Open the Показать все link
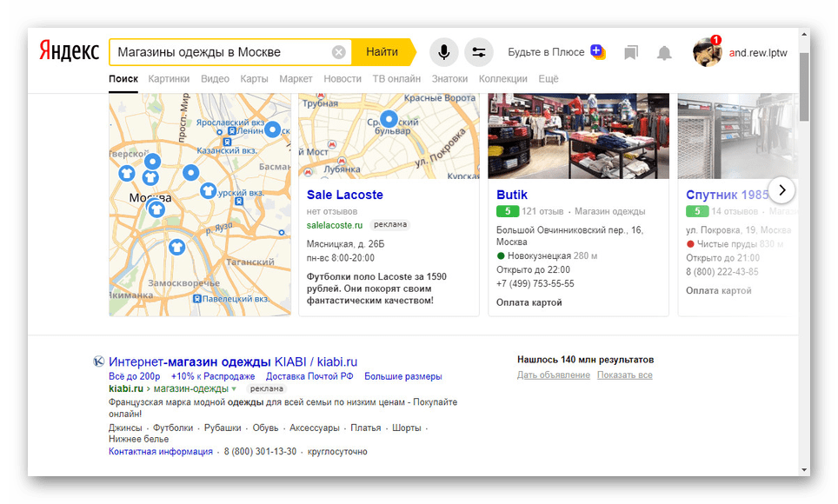838x504 pixels. 624,375
